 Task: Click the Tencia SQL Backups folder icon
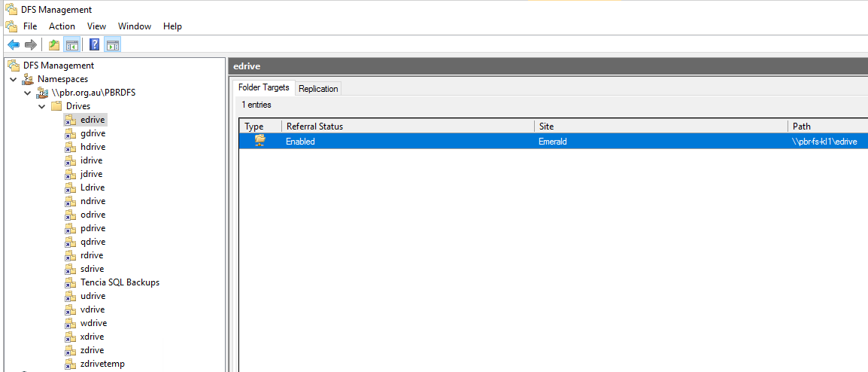pos(70,282)
